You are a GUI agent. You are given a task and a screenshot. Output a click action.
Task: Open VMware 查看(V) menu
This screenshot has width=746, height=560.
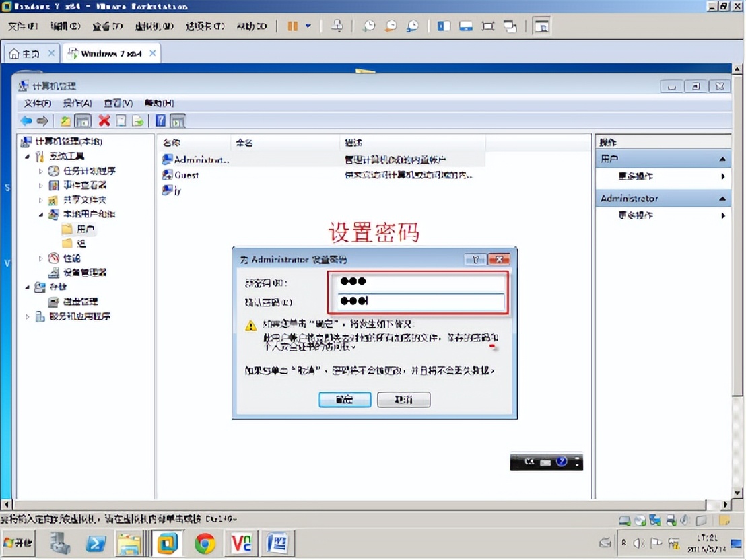click(107, 26)
